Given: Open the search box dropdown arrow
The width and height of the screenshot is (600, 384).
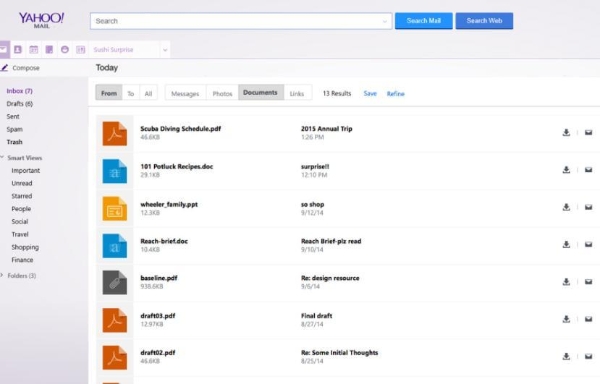Looking at the screenshot, I should (x=385, y=21).
